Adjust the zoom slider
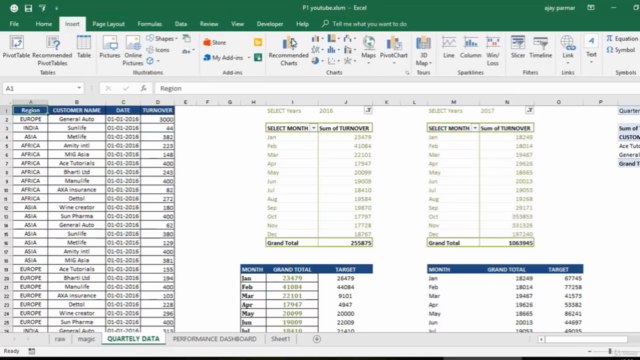Viewport: 640px width, 360px height. [x=610, y=351]
